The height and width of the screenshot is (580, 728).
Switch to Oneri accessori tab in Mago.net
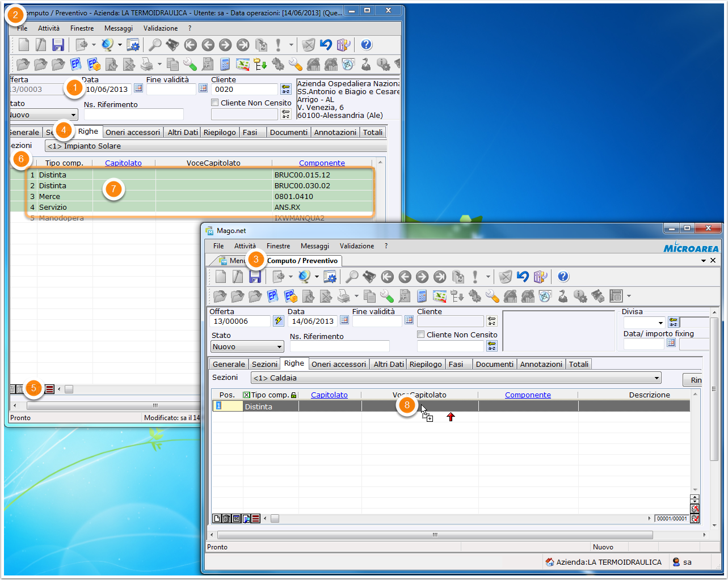(x=339, y=364)
